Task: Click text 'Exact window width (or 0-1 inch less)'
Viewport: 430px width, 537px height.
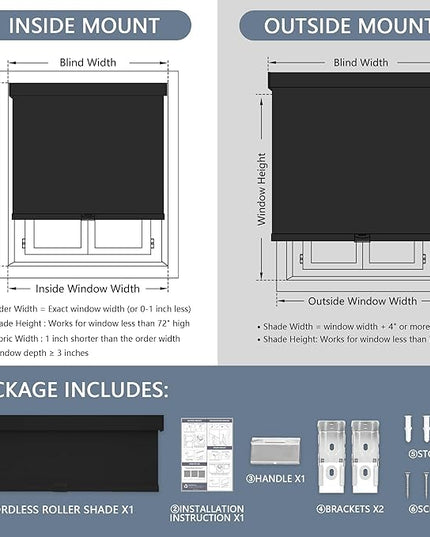Action: 119,309
